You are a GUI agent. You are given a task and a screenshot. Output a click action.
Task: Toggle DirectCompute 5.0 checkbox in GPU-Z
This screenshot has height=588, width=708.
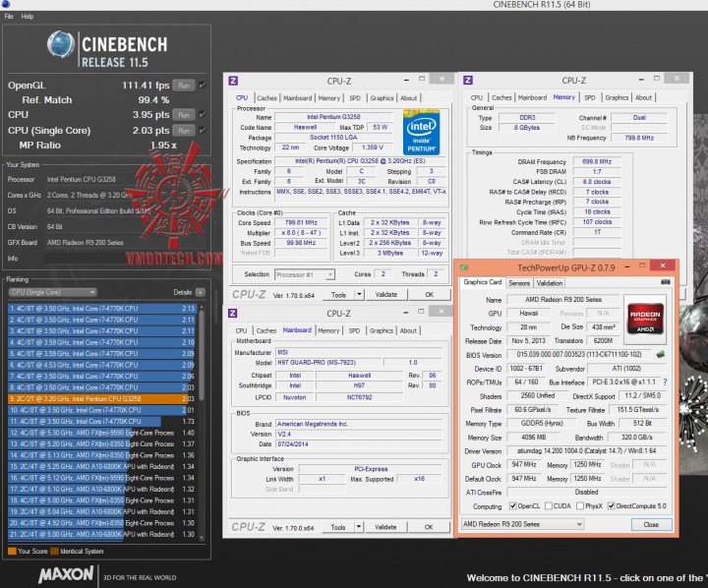point(611,505)
